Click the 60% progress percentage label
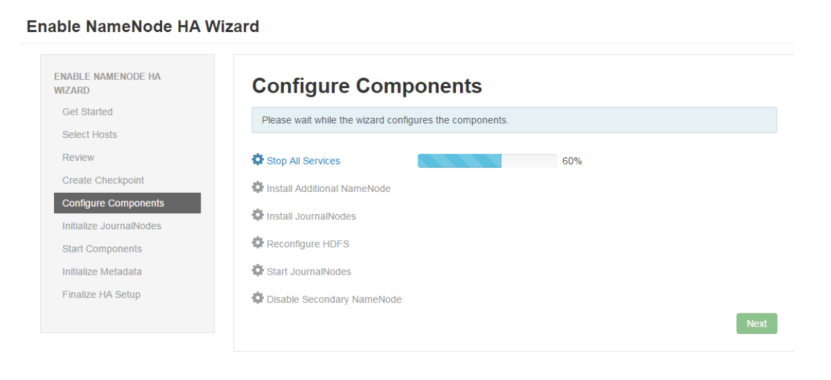Viewport: 831px width, 380px height. pos(572,161)
